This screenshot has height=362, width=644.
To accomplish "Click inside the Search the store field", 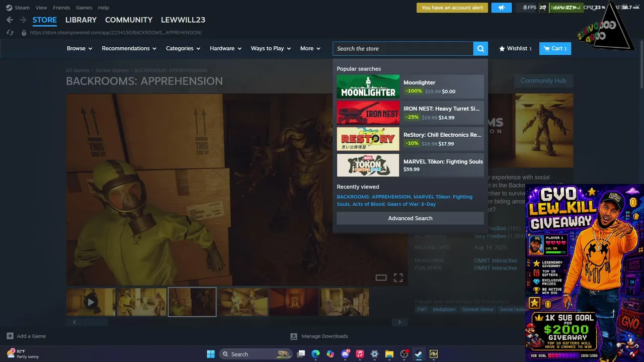I will 403,48.
